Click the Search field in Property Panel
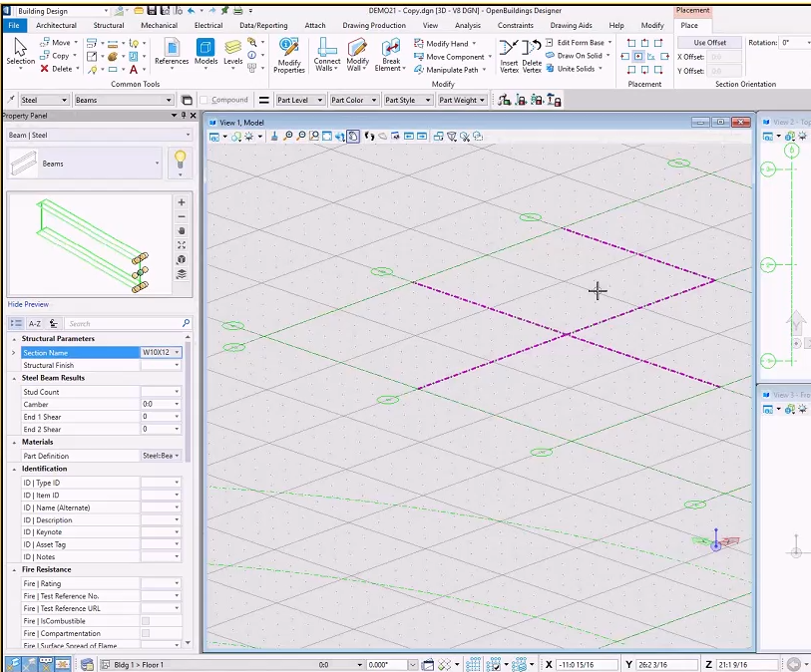This screenshot has height=672, width=811. point(123,324)
